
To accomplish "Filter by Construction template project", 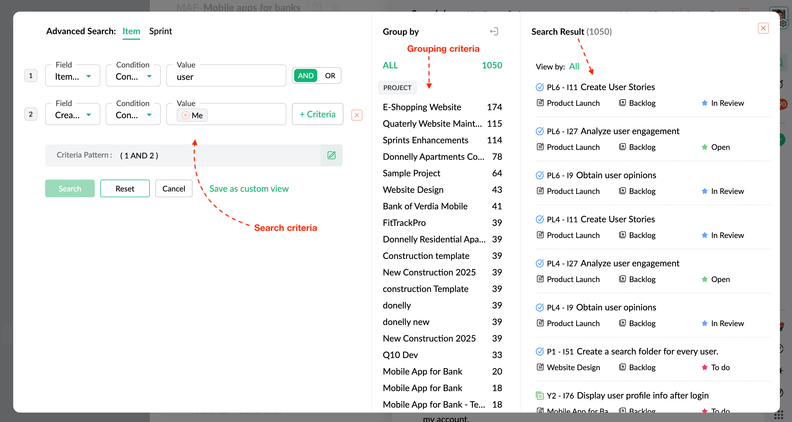I will tap(442, 256).
